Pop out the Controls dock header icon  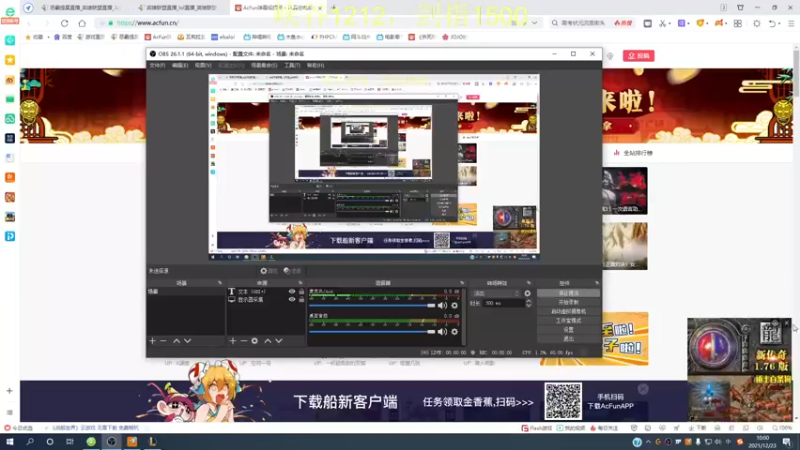point(596,283)
